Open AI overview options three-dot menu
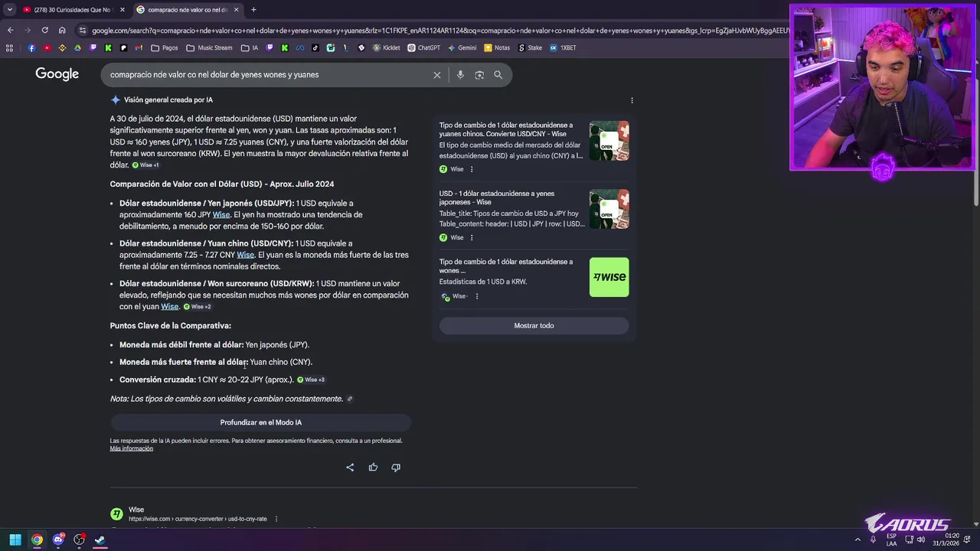This screenshot has width=980, height=551. (632, 100)
